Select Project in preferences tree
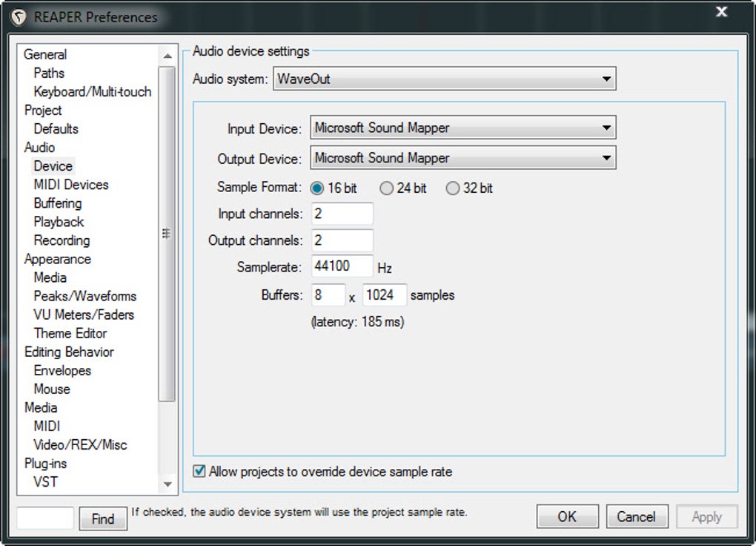The height and width of the screenshot is (546, 756). [x=43, y=110]
